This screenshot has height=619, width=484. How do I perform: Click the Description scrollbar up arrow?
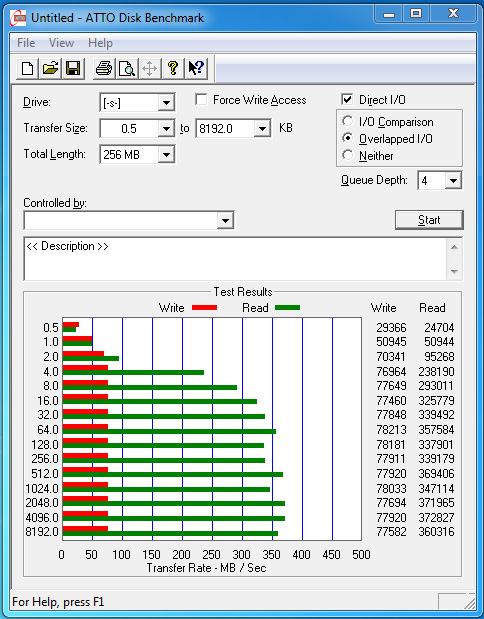[454, 247]
